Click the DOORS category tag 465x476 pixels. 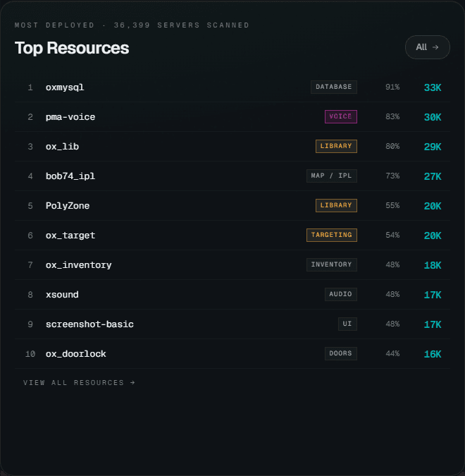340,353
